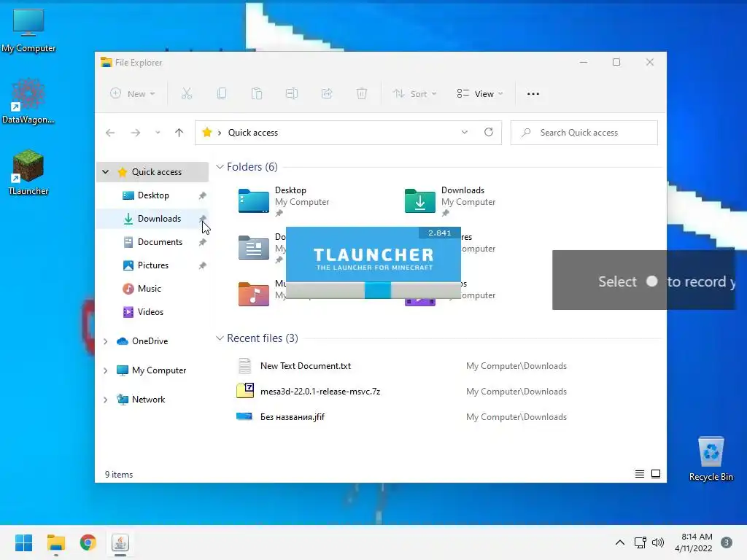Screen dimensions: 747x560
Task: Open DataWagon desktop shortcut
Action: pyautogui.click(x=28, y=101)
